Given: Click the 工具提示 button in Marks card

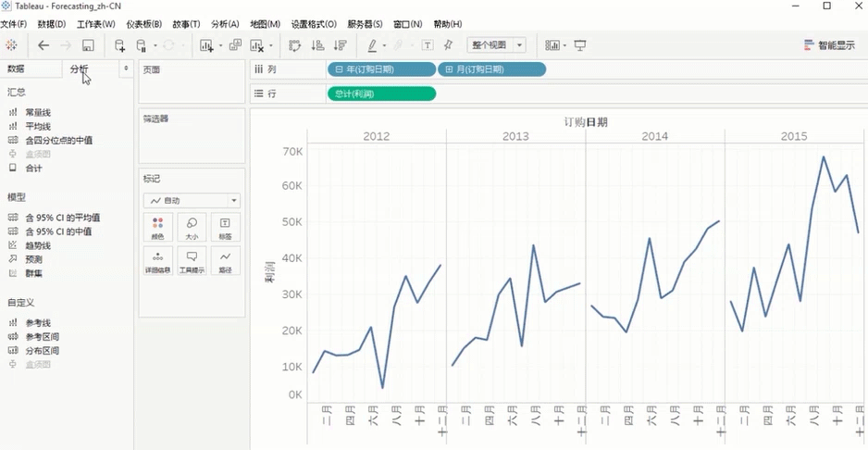Looking at the screenshot, I should 192,261.
